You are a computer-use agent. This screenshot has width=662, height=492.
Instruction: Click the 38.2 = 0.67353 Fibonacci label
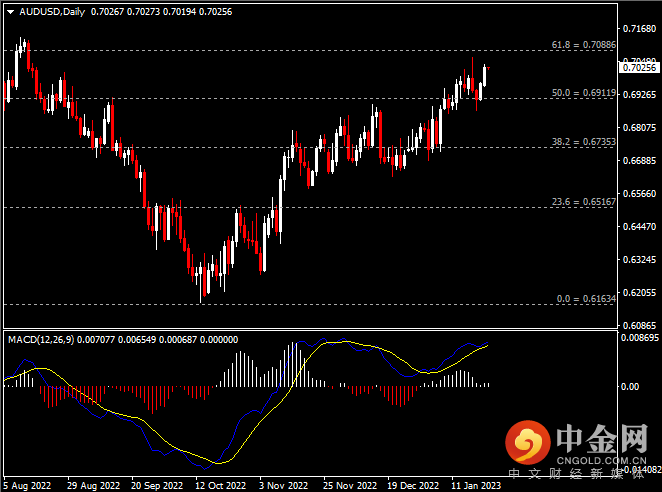pyautogui.click(x=583, y=142)
